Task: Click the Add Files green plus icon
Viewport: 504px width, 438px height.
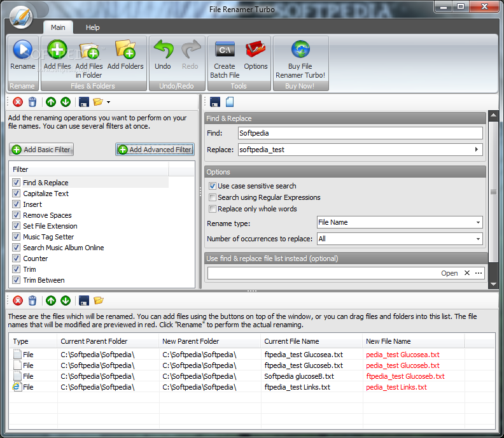Action: 57,50
